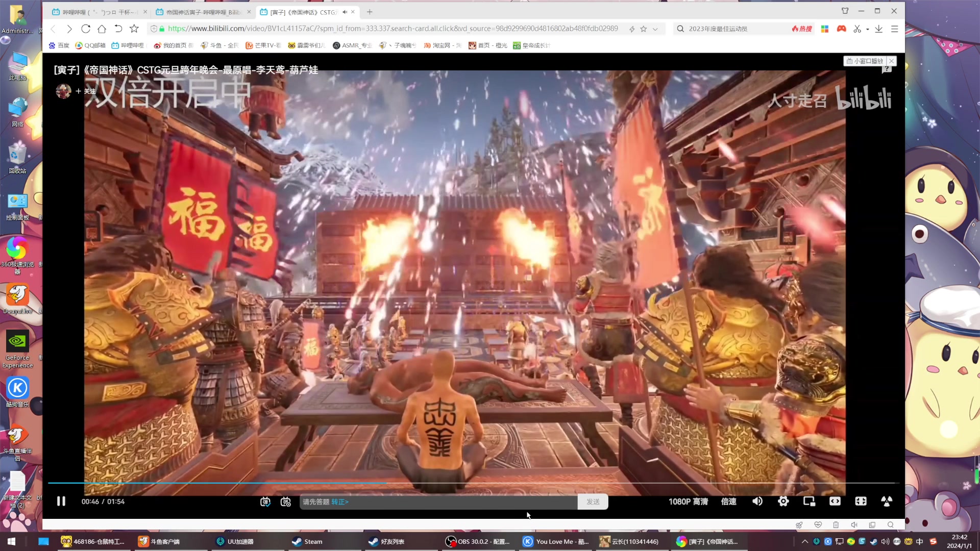
Task: Switch to the 帝国神话寅子 tab
Action: click(x=203, y=12)
